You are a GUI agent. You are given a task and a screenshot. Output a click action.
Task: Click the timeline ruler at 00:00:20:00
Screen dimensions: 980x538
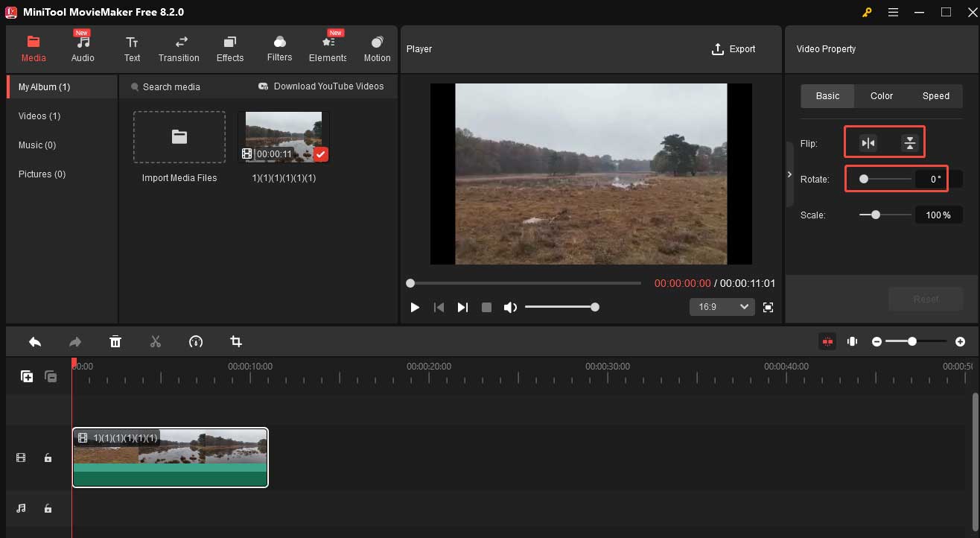tap(429, 367)
